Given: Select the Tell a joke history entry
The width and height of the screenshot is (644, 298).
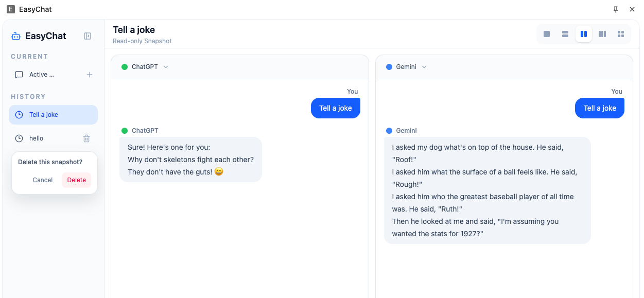Looking at the screenshot, I should (53, 115).
